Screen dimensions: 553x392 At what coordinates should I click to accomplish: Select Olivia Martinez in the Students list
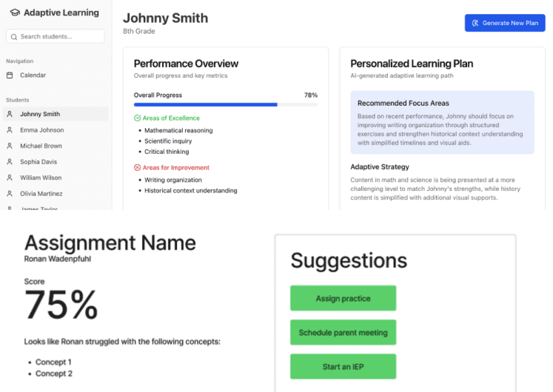coord(56,193)
